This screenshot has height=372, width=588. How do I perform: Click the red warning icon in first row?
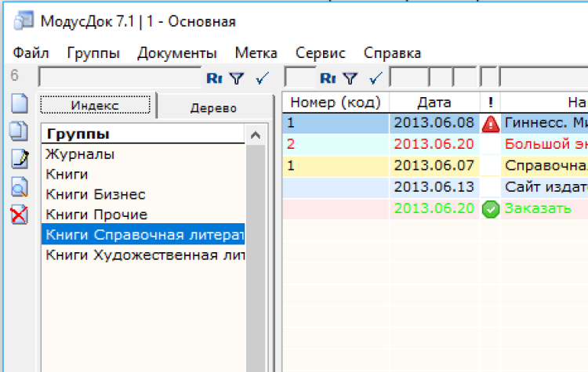[490, 123]
